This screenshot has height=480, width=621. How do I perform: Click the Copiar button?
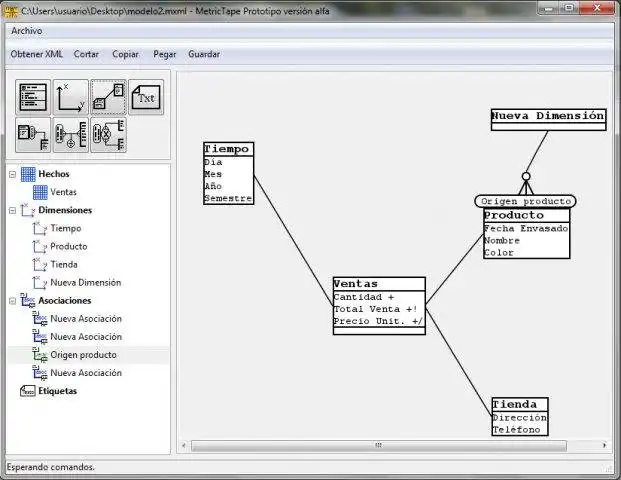(125, 54)
